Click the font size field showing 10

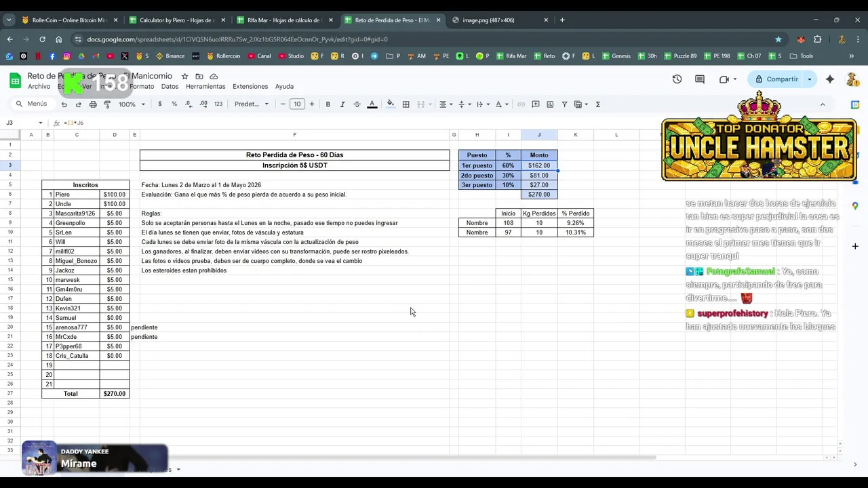coord(297,104)
